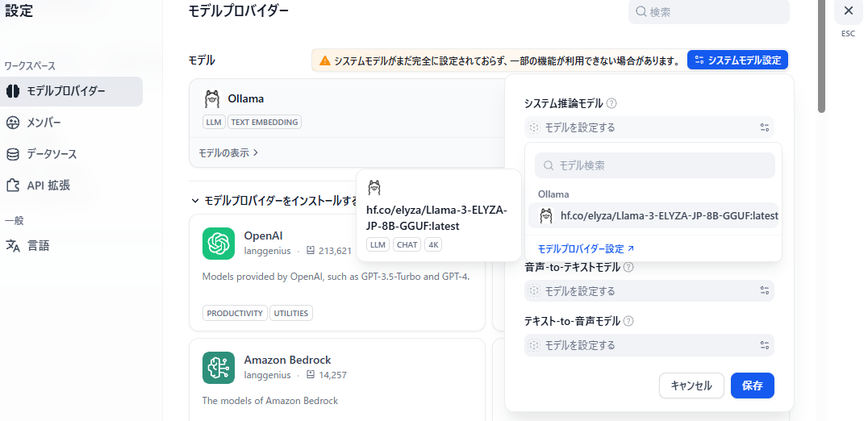Focus the モデル検索 input field
Image resolution: width=868 pixels, height=421 pixels.
(x=655, y=165)
